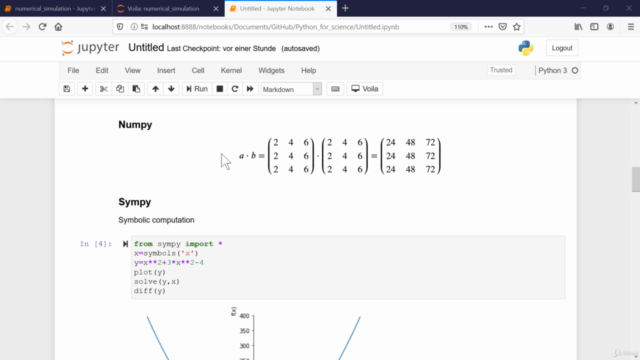Go back with browser back arrow
This screenshot has width=640, height=360.
click(10, 27)
